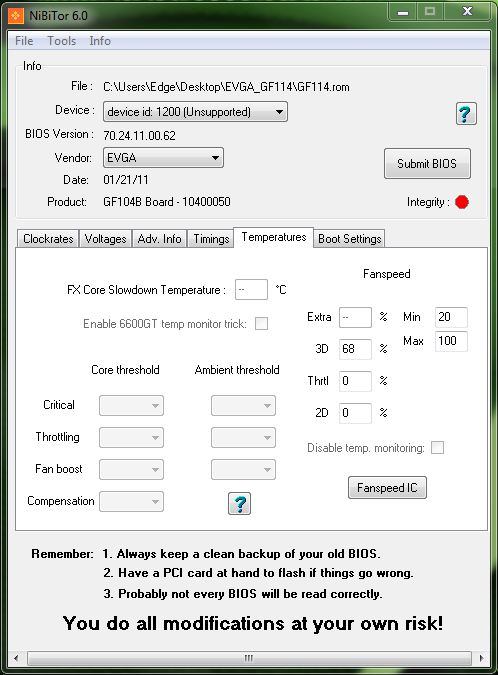Click the date value 01/21/11

coord(126,180)
